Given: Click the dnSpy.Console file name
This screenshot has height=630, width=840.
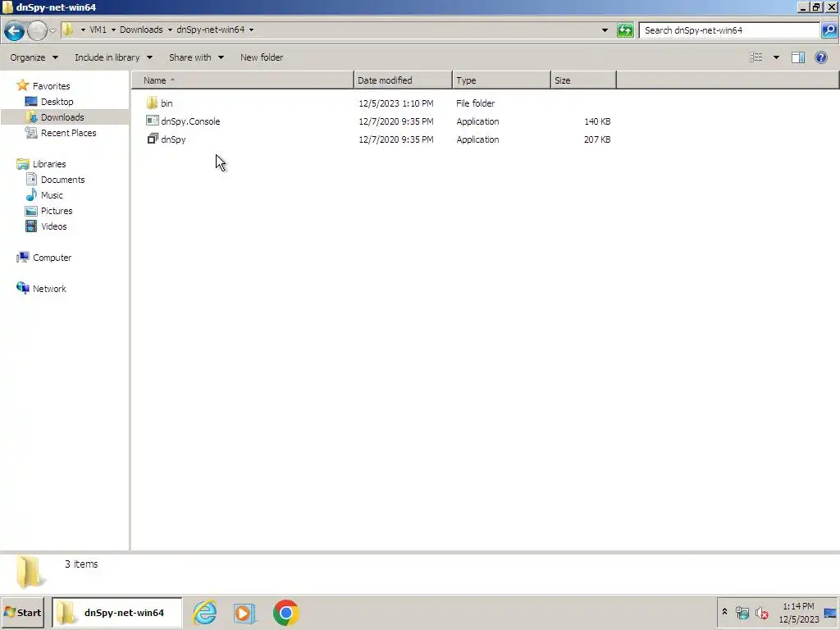Looking at the screenshot, I should click(x=190, y=121).
